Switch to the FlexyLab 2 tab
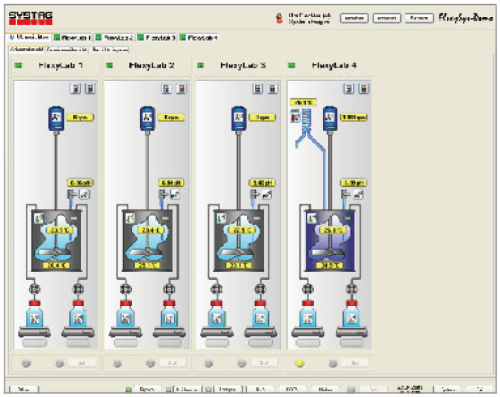This screenshot has width=500, height=397. coord(115,38)
